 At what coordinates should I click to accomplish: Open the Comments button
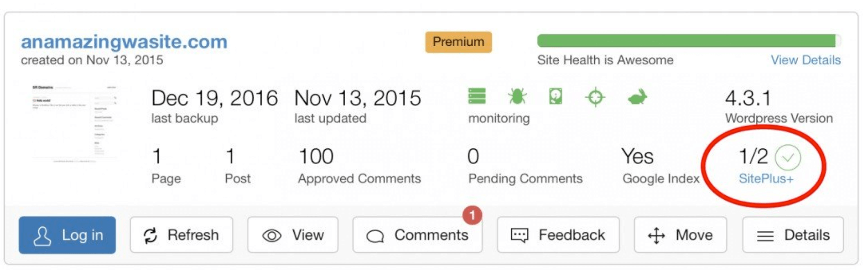(x=418, y=235)
